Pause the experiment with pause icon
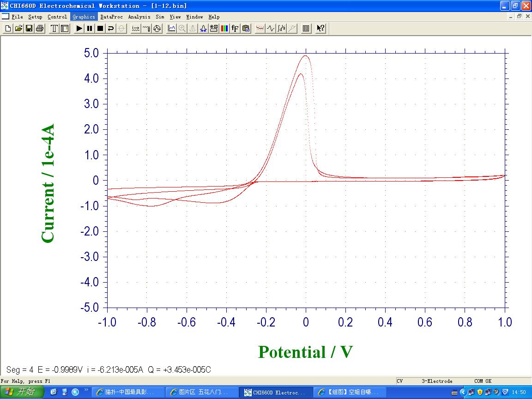The width and height of the screenshot is (532, 399). click(90, 29)
